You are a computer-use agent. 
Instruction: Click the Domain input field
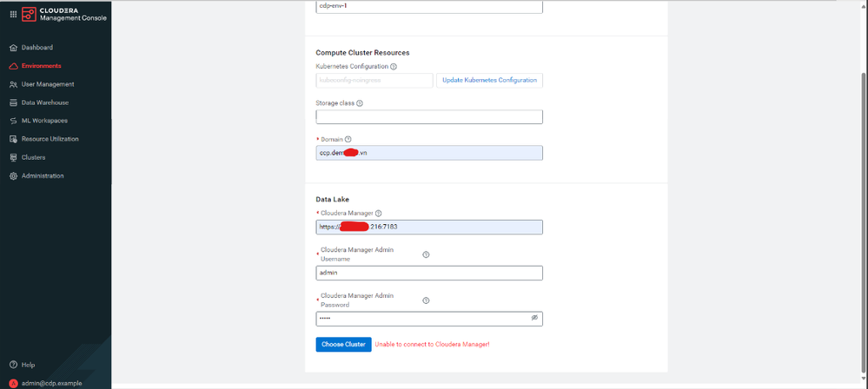coord(429,153)
